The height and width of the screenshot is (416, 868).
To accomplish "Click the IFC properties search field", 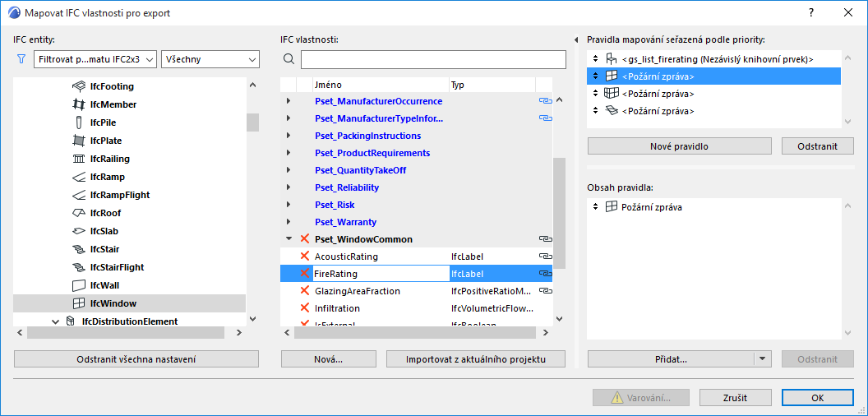I will [x=433, y=59].
